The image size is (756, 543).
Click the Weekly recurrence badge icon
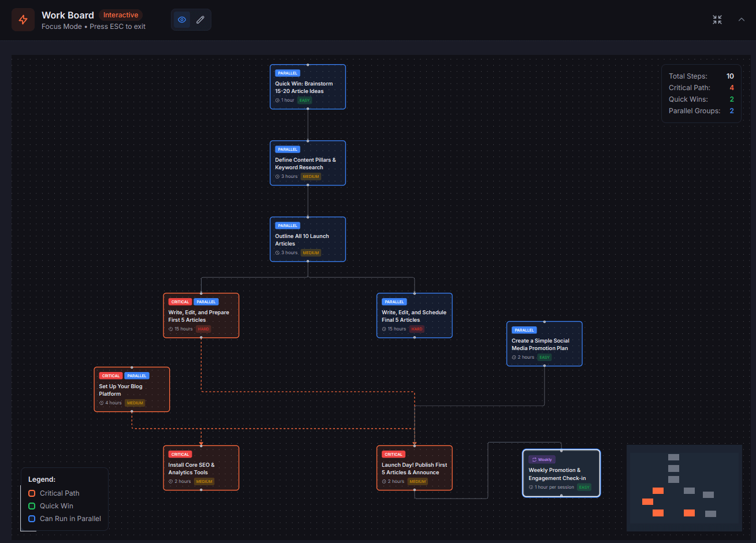534,460
